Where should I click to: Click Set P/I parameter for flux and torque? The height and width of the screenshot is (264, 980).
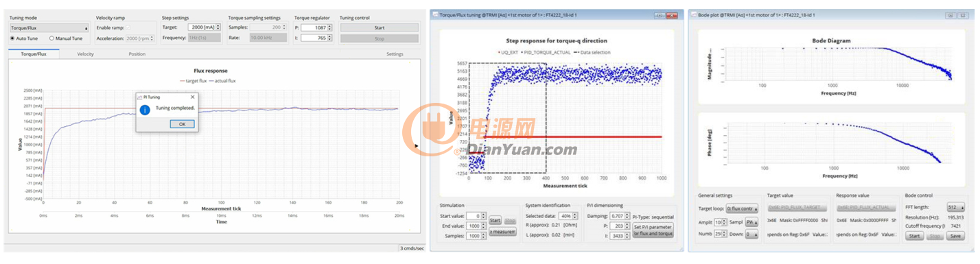653,230
